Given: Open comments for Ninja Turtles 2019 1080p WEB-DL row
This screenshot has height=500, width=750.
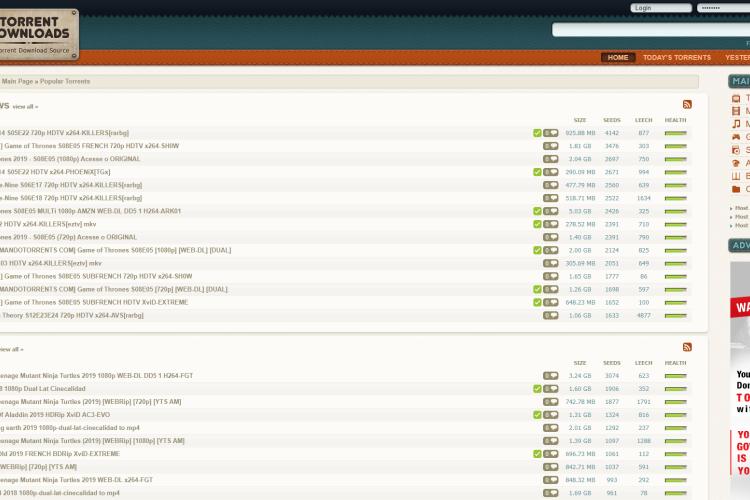Looking at the screenshot, I should (551, 376).
